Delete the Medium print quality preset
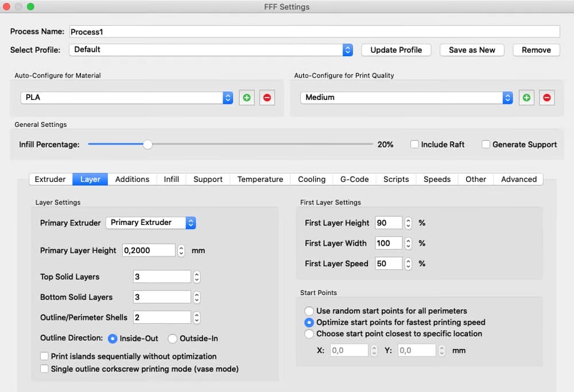Image resolution: width=574 pixels, height=392 pixels. point(546,98)
